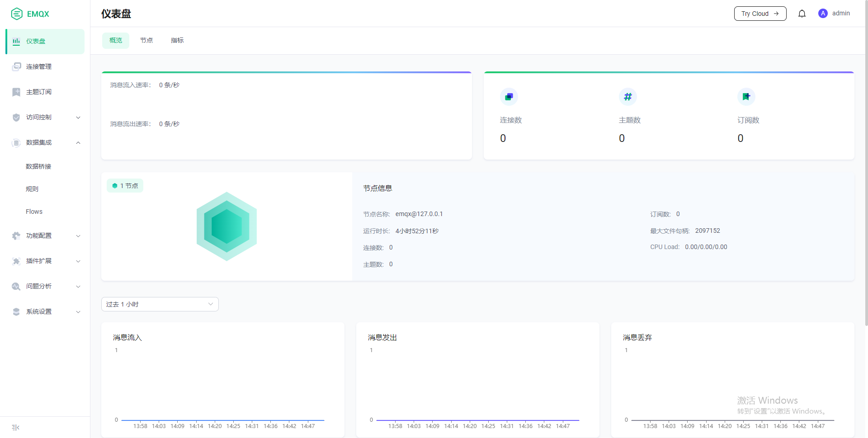Viewport: 868px width, 438px height.
Task: Click the green hexagon node graphic
Action: (226, 226)
